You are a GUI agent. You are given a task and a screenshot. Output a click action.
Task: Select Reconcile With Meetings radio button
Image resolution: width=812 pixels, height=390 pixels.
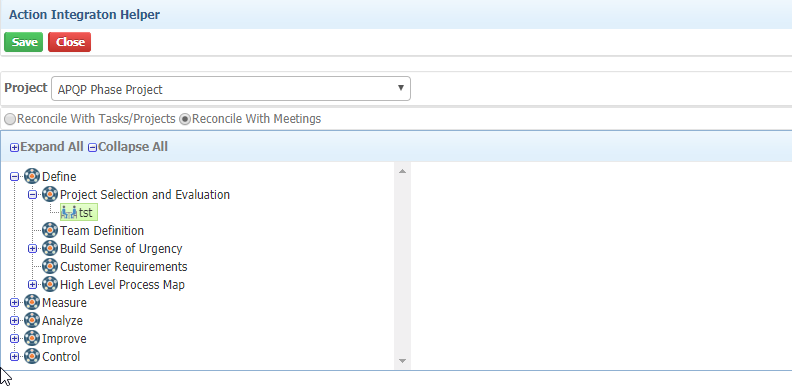coord(185,119)
